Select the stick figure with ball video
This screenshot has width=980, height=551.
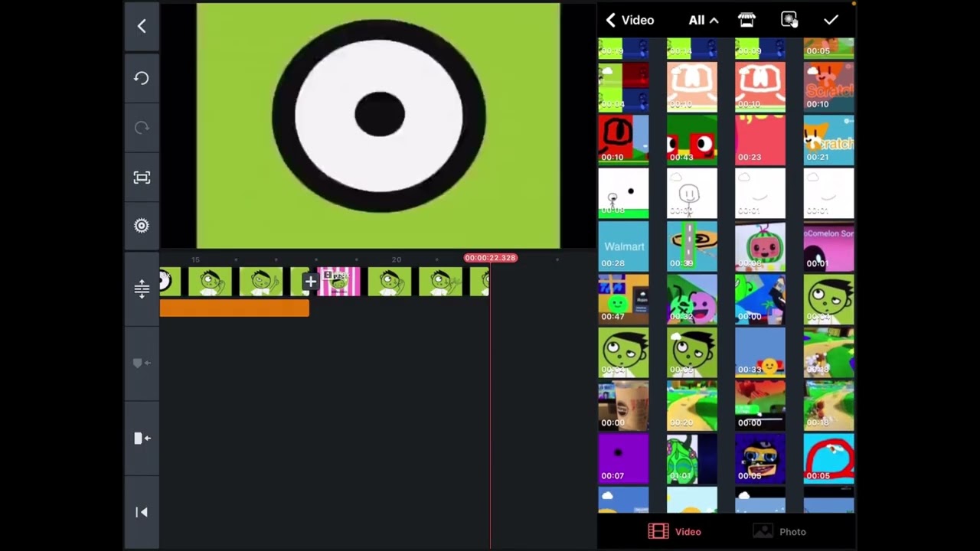[623, 194]
